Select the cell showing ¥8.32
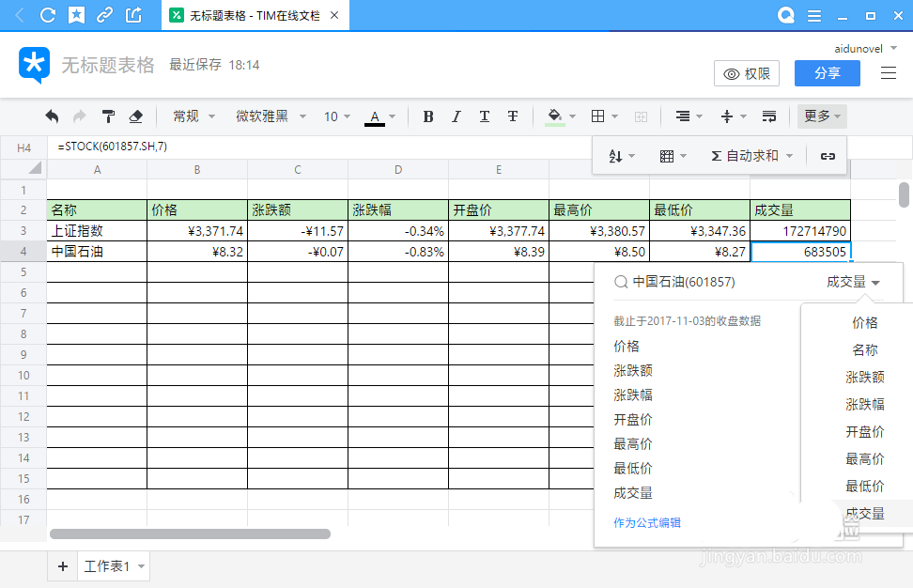913x588 pixels. coord(197,252)
